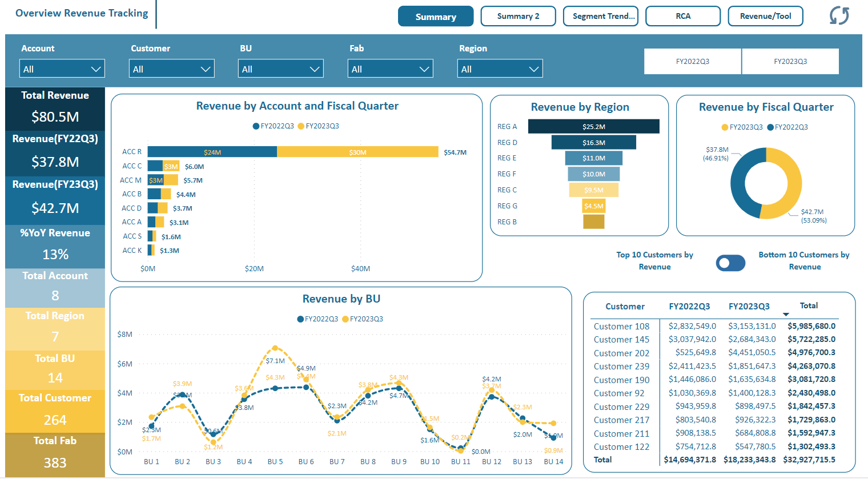Click ACC R yellow bar segment labeled $30M
This screenshot has height=479, width=868.
[x=358, y=152]
